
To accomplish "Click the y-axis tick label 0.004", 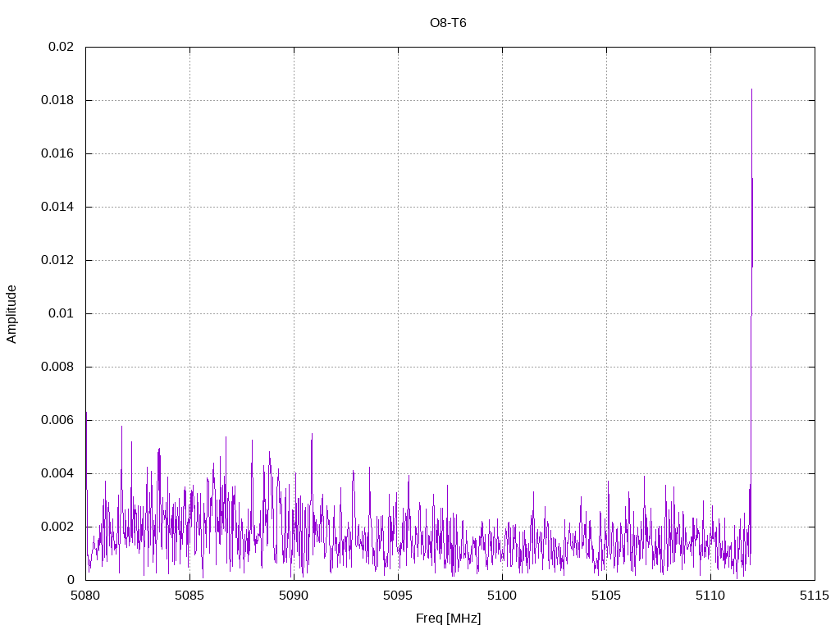I will point(57,473).
